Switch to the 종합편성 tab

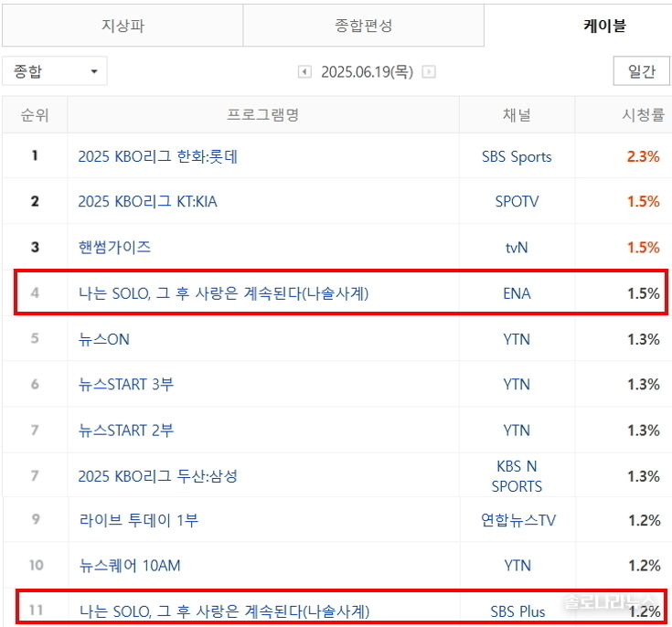tap(364, 26)
